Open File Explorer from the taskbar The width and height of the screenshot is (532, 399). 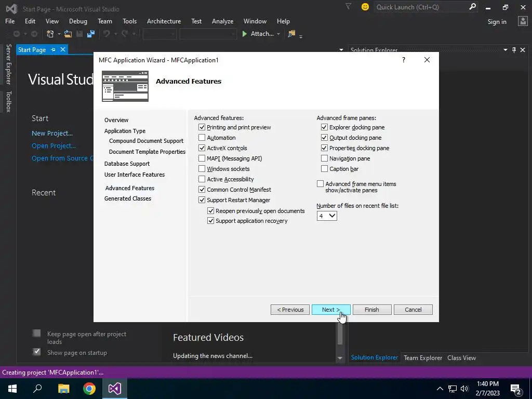(x=63, y=389)
